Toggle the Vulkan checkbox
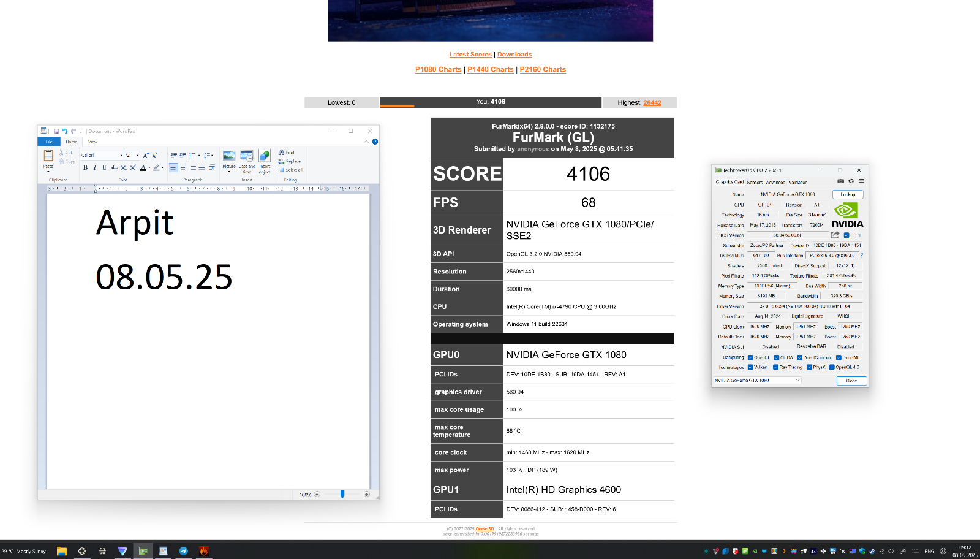The height and width of the screenshot is (559, 980). point(750,367)
